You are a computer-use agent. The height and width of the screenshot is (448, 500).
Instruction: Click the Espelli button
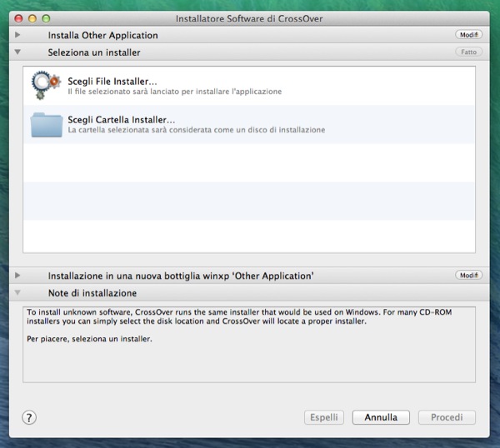(324, 417)
